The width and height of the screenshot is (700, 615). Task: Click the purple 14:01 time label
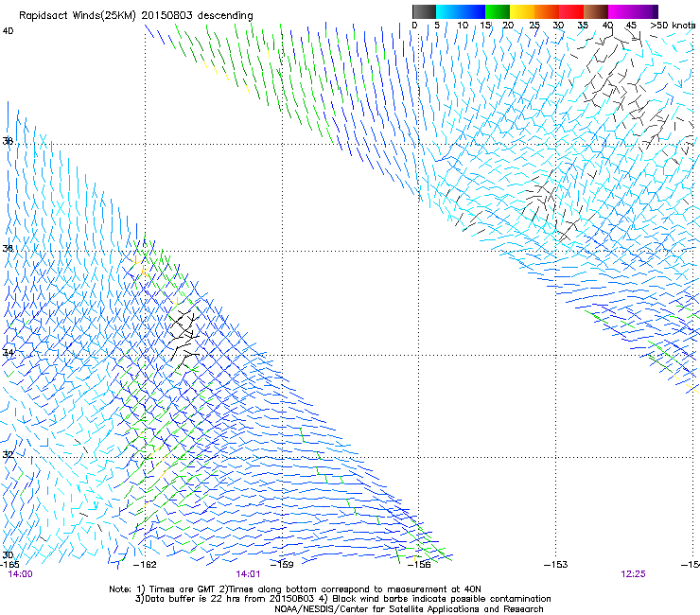coord(248,574)
